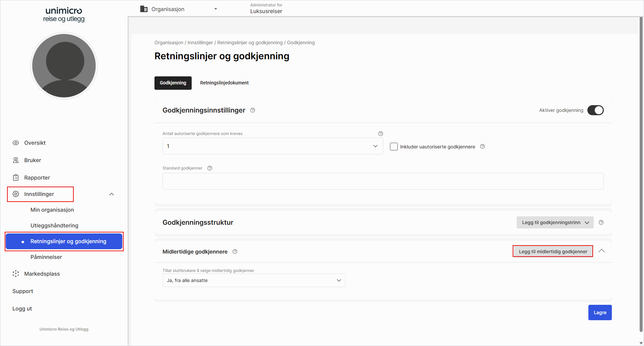Open the Legg til godkjenningstrinn menu
The image size is (644, 346).
tap(555, 222)
